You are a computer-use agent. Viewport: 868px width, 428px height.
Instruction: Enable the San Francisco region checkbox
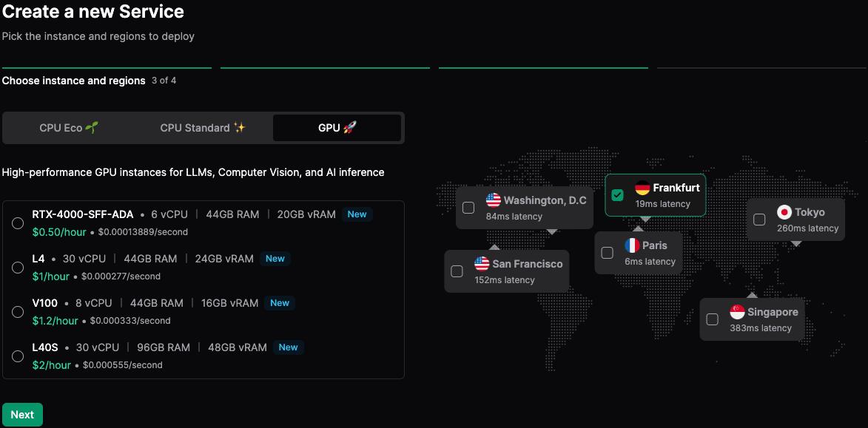457,271
